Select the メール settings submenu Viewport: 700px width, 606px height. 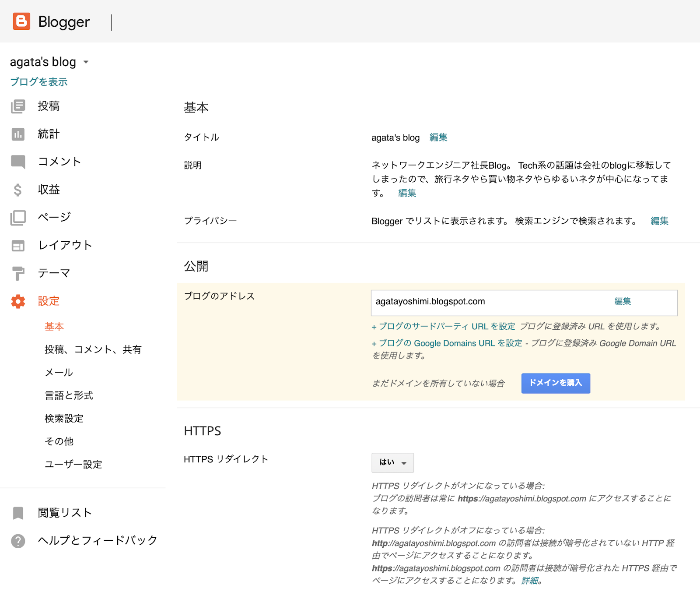coord(59,373)
